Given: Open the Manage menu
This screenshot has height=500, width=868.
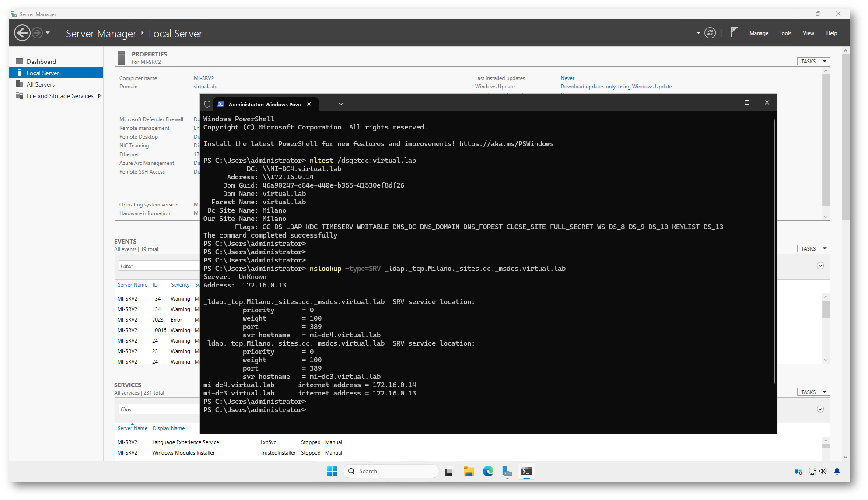Looking at the screenshot, I should tap(759, 33).
